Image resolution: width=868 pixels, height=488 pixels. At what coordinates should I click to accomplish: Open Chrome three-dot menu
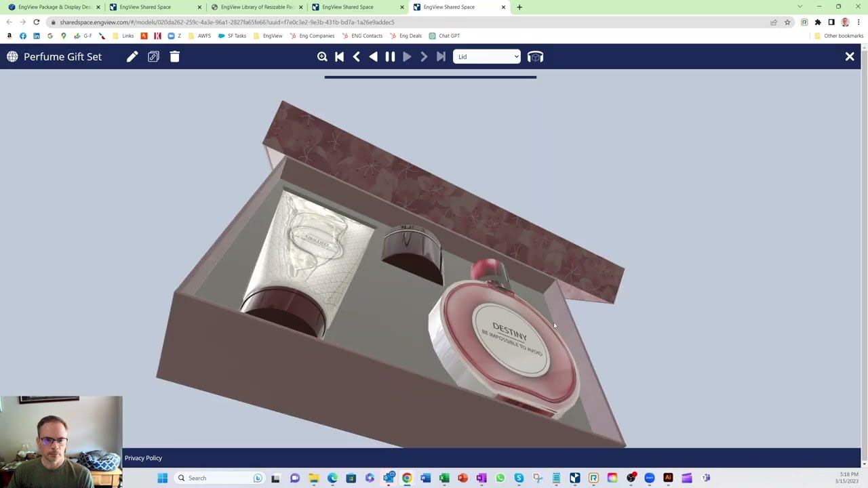click(859, 22)
